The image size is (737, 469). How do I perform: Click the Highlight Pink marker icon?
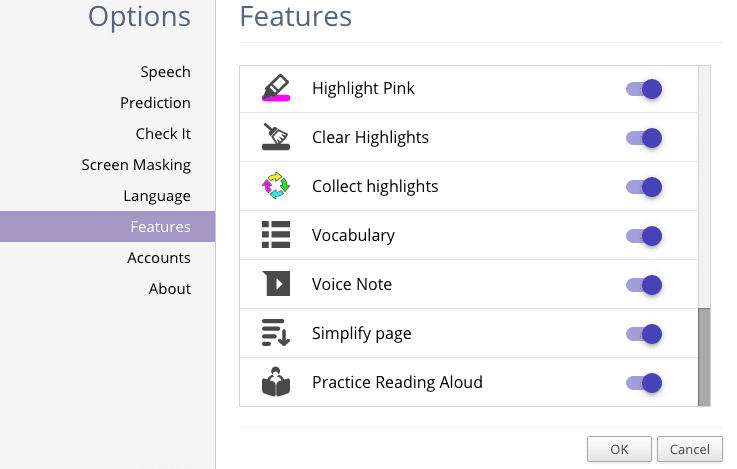276,88
